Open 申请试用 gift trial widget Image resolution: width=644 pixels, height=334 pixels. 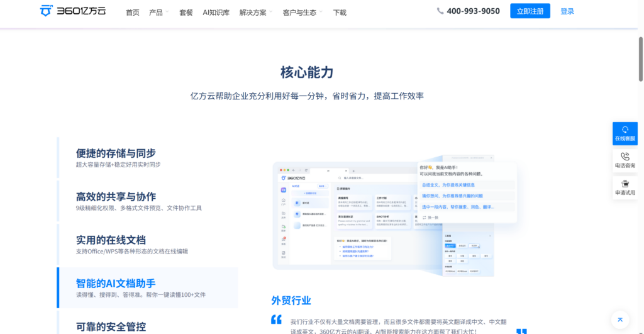(x=625, y=187)
